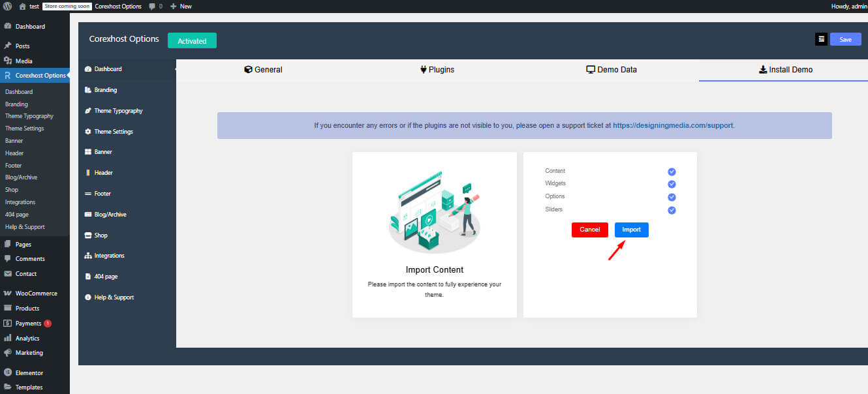Click the WordPress logo in admin bar
This screenshot has width=868, height=394.
click(7, 6)
